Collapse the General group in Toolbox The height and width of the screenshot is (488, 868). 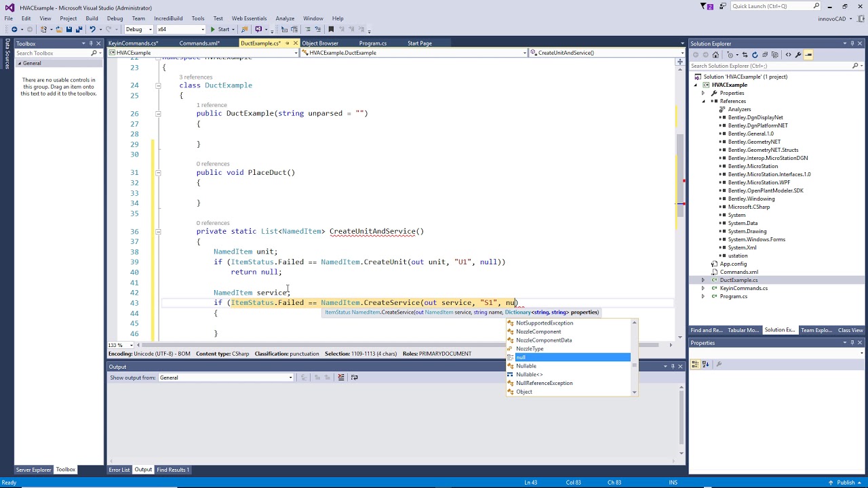point(19,63)
